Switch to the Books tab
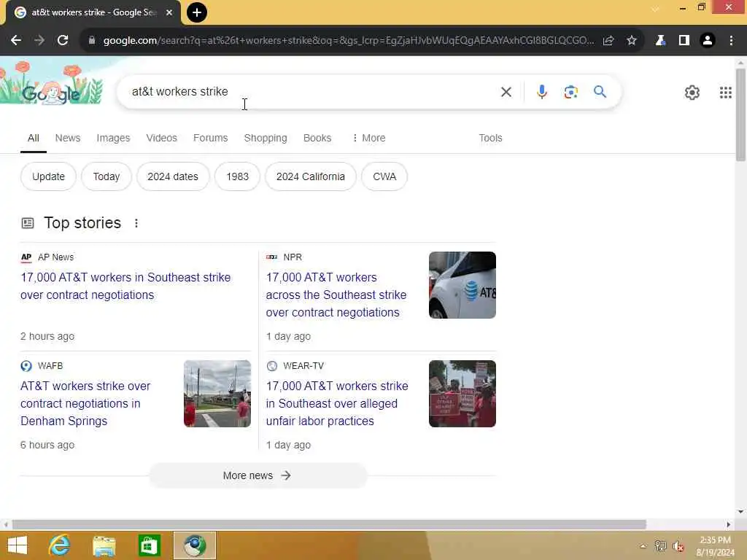 317,138
